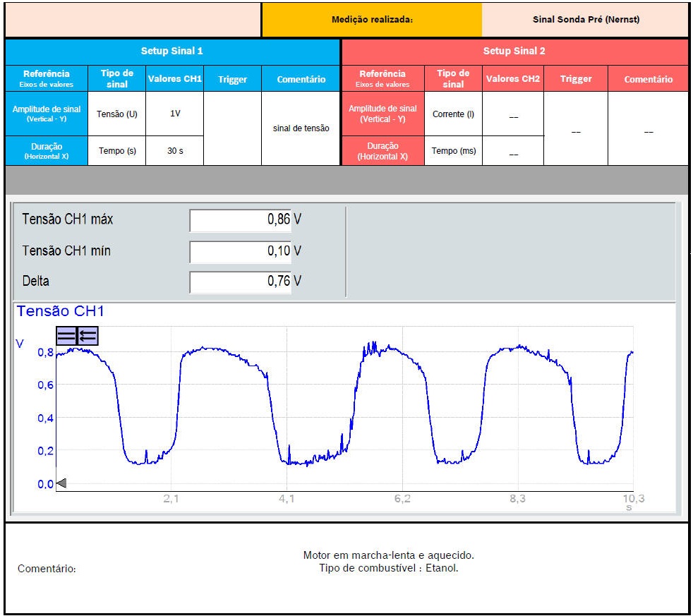Screen dimensions: 693x616
Task: Click the Trigger header under Setup Sinal 1
Action: point(232,79)
